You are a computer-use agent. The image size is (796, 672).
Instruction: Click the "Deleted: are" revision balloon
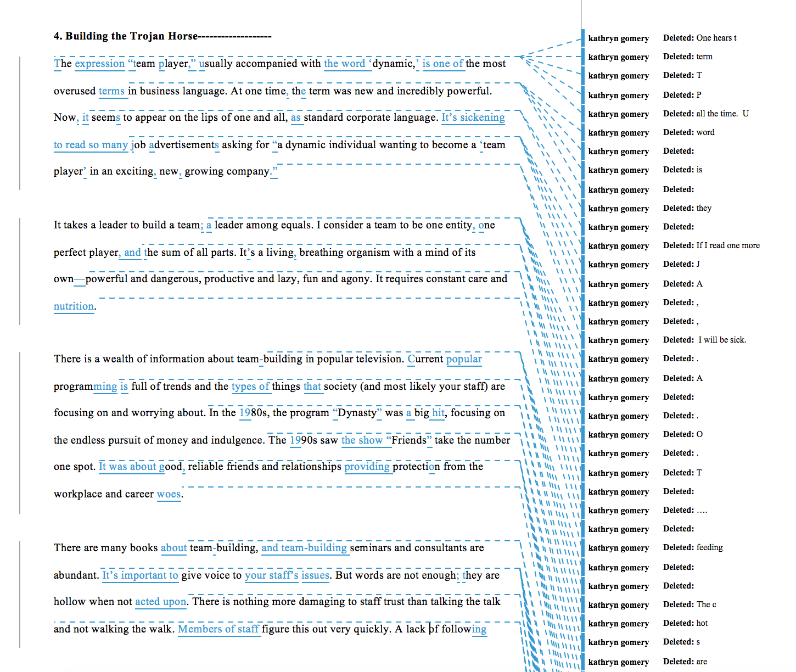click(x=685, y=662)
